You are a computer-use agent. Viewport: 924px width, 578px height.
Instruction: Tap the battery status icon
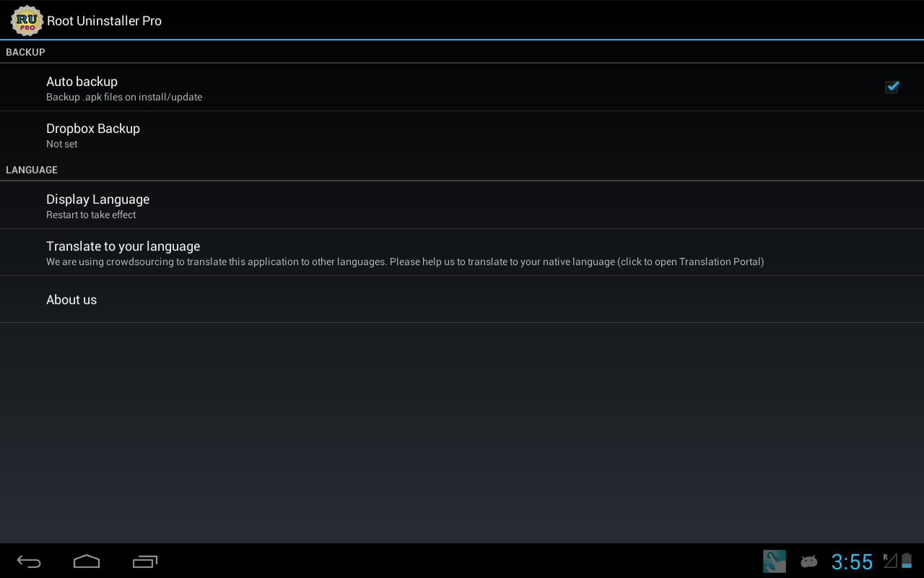pyautogui.click(x=907, y=561)
